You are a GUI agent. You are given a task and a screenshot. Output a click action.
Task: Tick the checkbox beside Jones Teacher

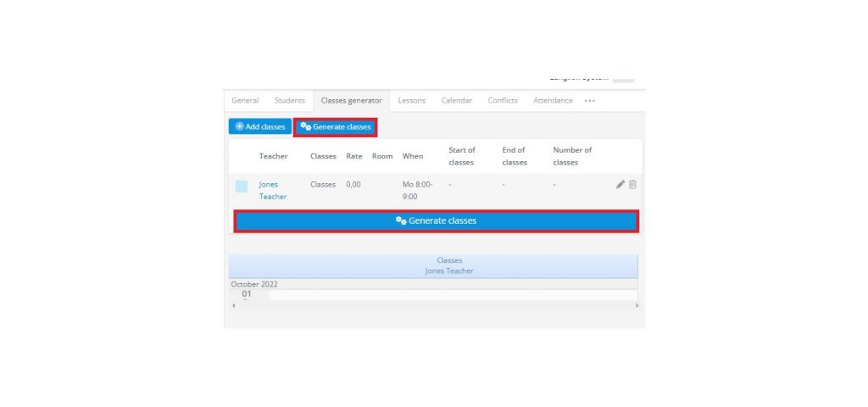click(242, 187)
